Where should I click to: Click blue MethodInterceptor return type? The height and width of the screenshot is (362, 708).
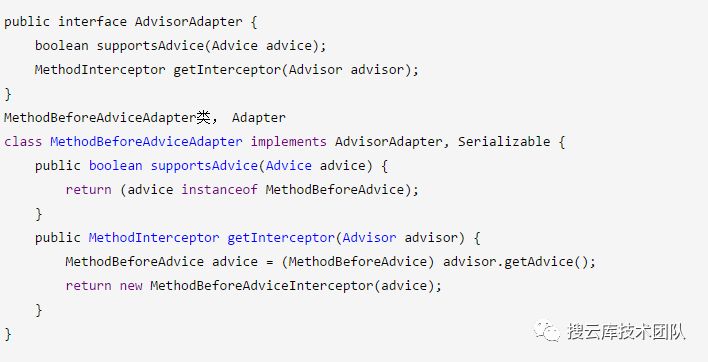(154, 237)
